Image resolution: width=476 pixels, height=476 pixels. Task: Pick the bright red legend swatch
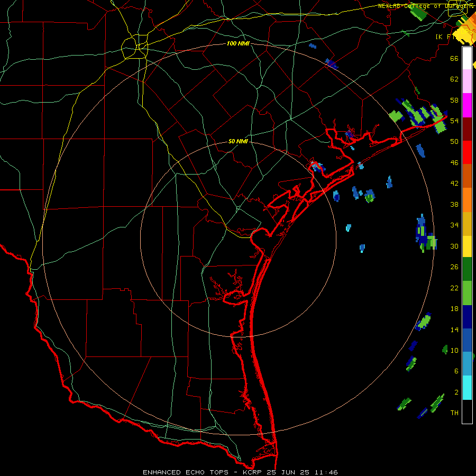467,152
